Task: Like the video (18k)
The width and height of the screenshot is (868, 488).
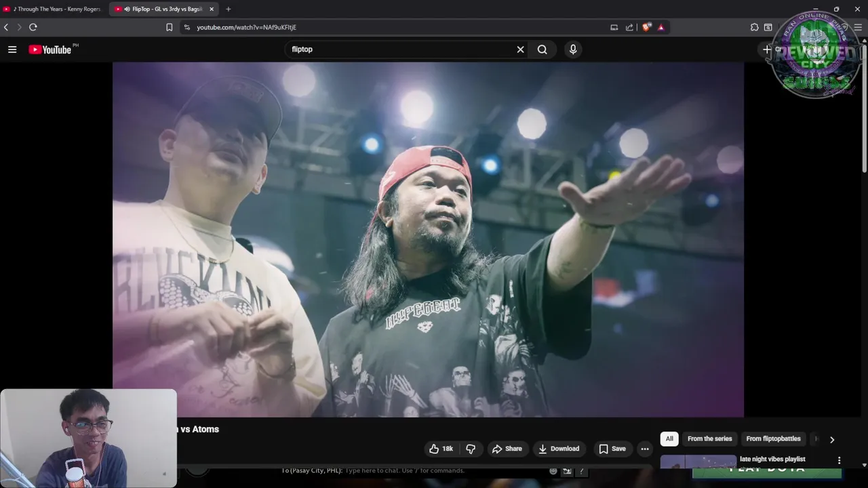Action: tap(441, 449)
